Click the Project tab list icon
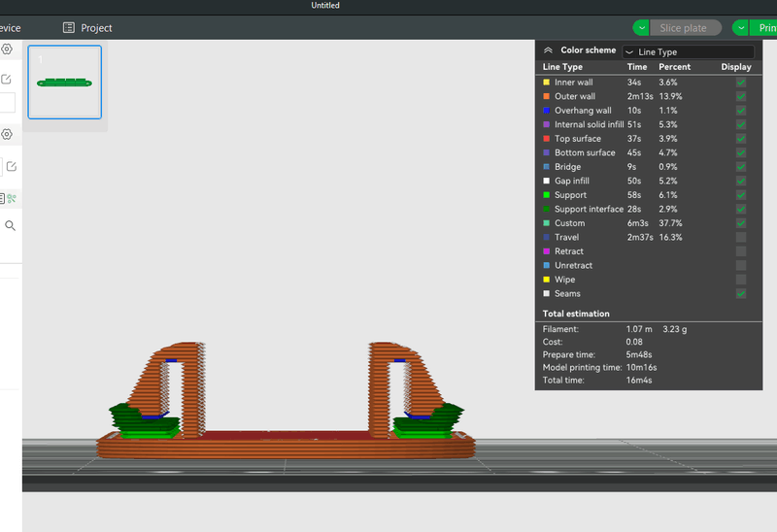777x532 pixels. coord(68,28)
